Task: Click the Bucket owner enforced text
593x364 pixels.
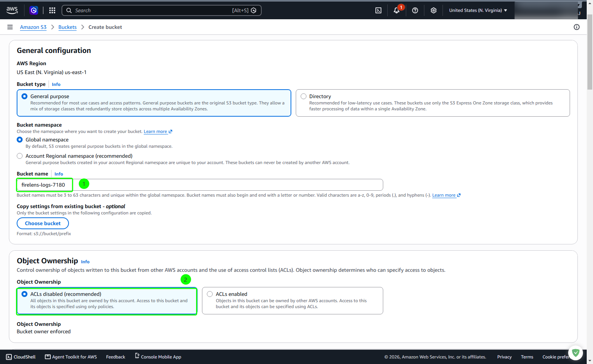Action: point(44,331)
